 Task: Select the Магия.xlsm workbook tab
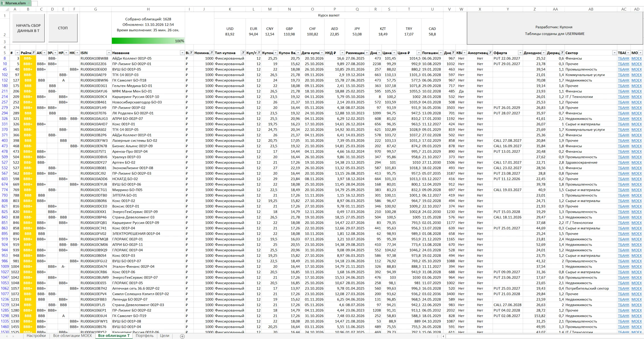pyautogui.click(x=15, y=3)
